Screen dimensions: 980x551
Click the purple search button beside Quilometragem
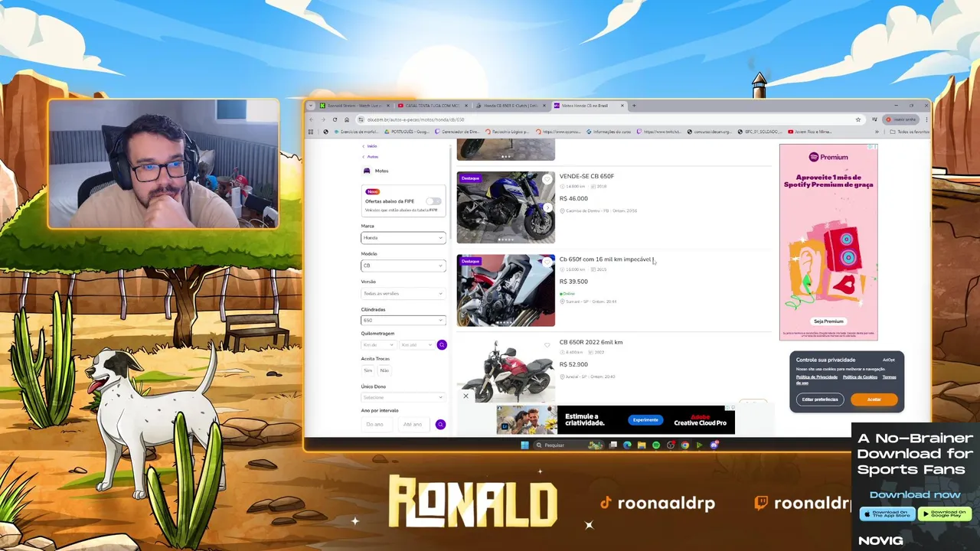click(x=441, y=345)
